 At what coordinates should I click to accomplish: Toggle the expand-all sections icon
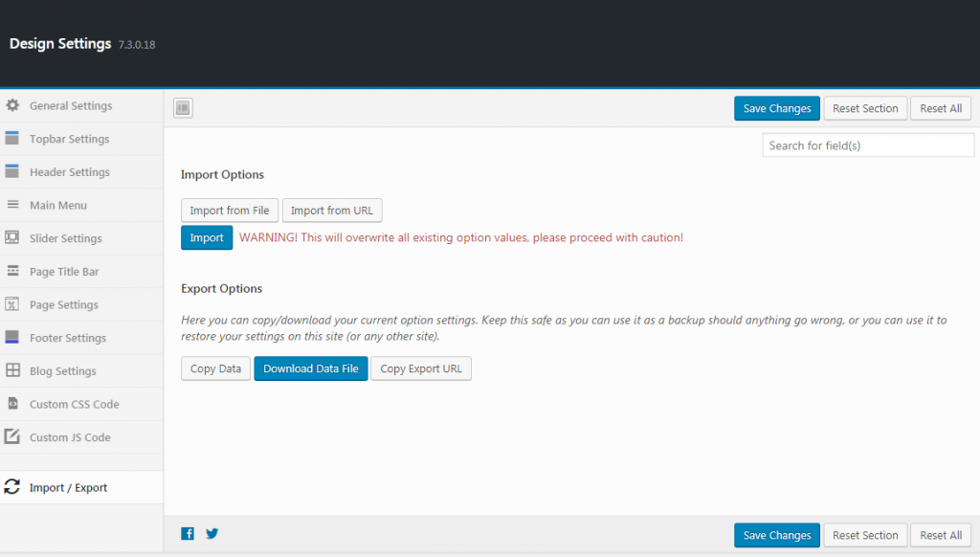[183, 107]
